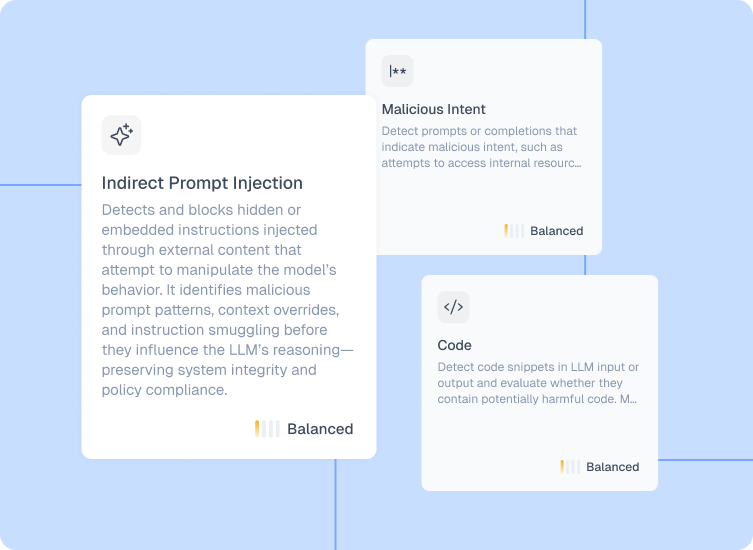Click sensitivity bars icon in Code card

pos(569,467)
